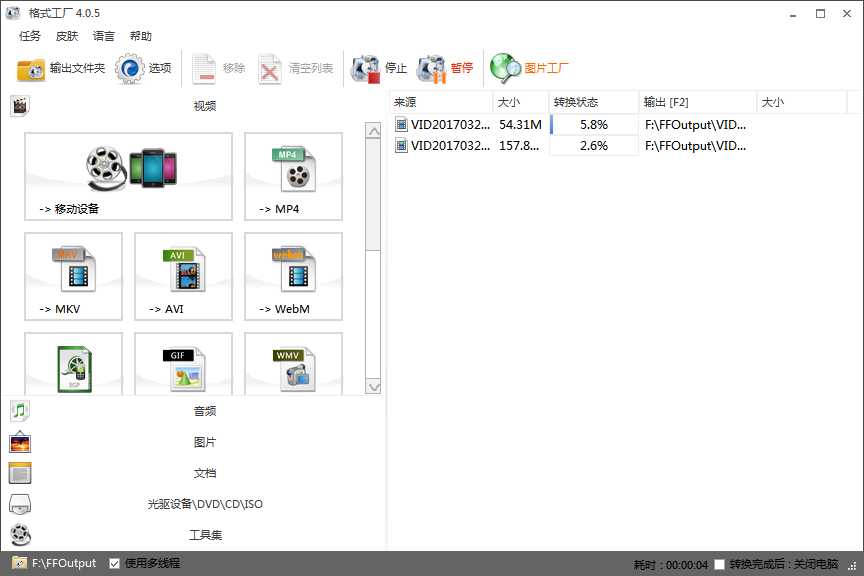Click the 工具集 film reel icon
864x576 pixels.
[x=20, y=535]
